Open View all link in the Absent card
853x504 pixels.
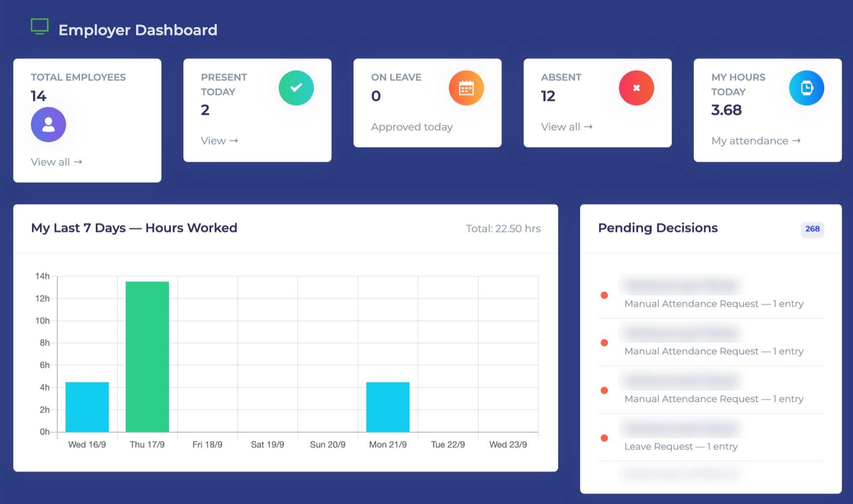click(x=567, y=127)
